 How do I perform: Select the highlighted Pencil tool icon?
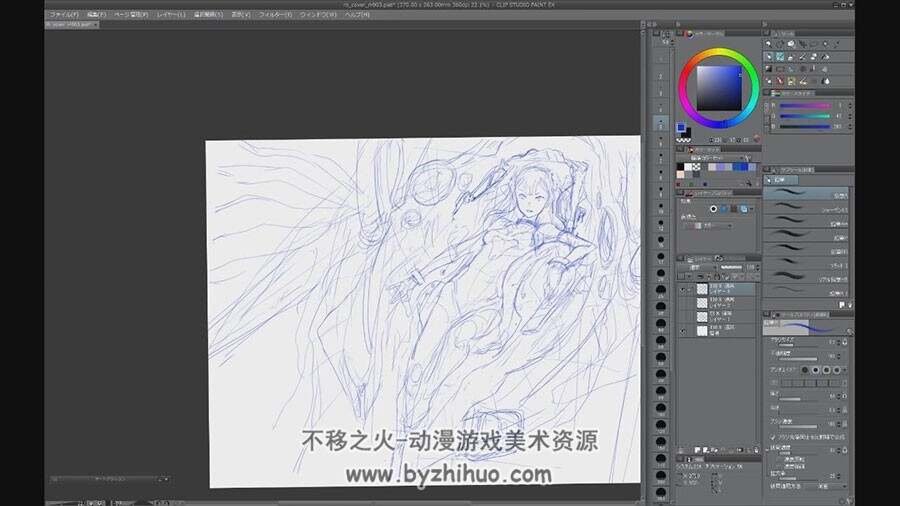tap(780, 56)
